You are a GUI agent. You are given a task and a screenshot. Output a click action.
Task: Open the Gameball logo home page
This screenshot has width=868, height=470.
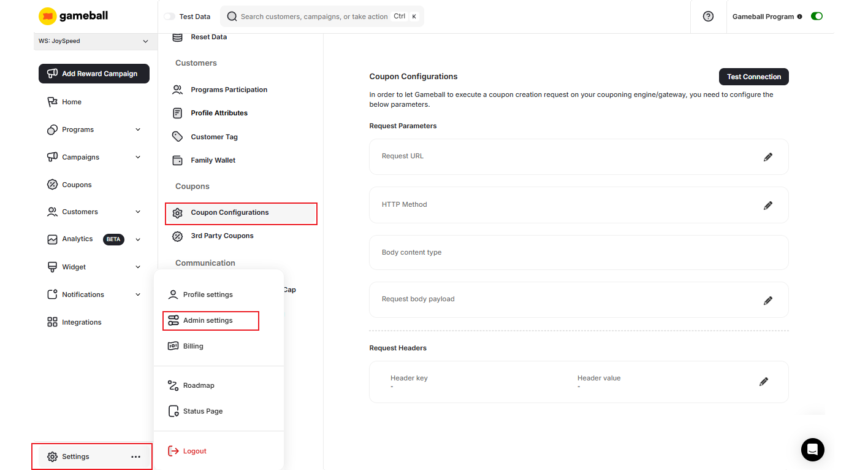(x=72, y=16)
